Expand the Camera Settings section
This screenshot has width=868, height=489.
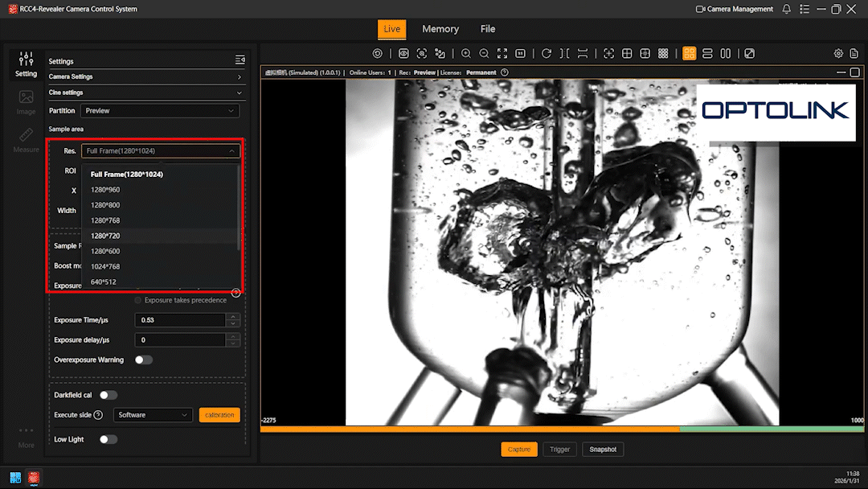(145, 77)
